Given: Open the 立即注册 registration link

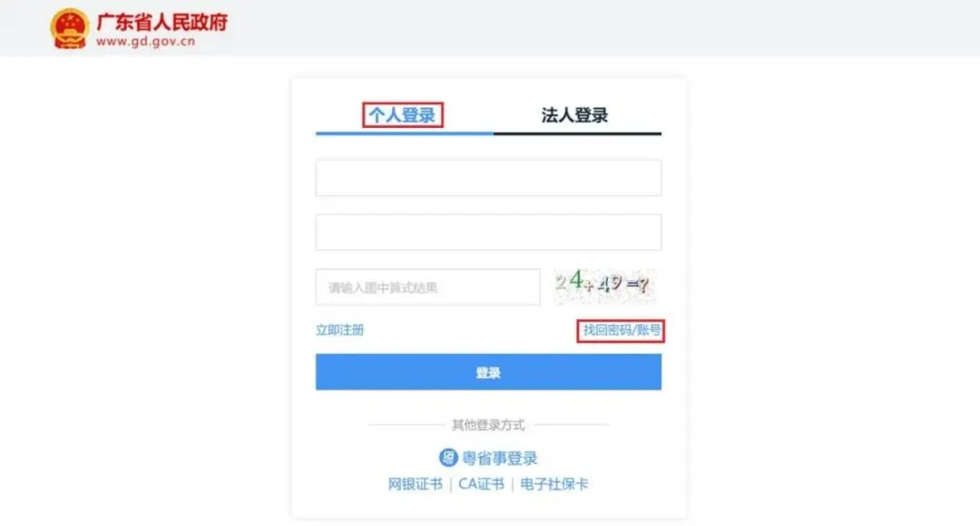Looking at the screenshot, I should pos(339,330).
